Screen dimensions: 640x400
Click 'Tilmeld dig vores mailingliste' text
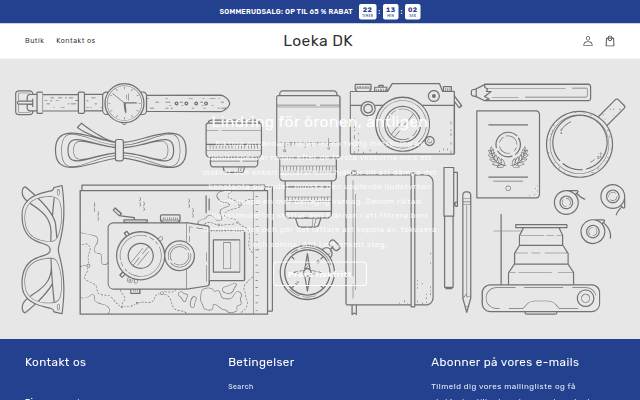click(x=491, y=386)
